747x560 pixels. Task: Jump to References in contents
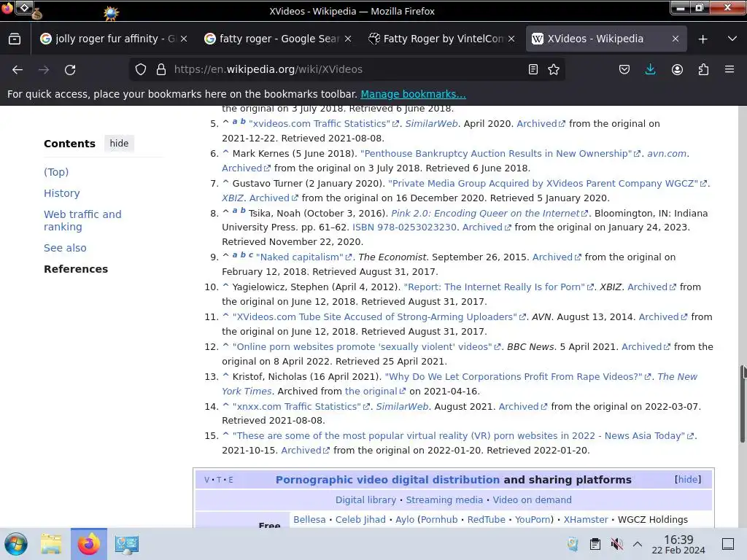(x=76, y=269)
